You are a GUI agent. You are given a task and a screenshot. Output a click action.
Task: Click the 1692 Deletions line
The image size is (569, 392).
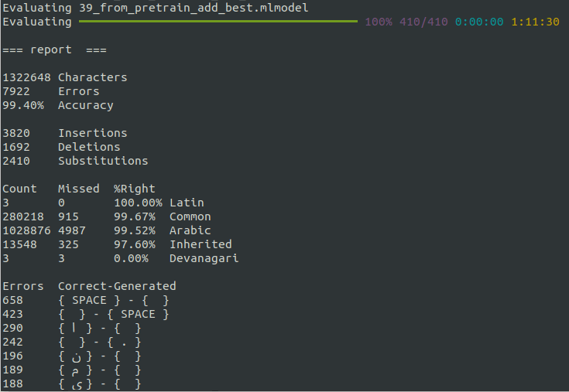(x=61, y=147)
